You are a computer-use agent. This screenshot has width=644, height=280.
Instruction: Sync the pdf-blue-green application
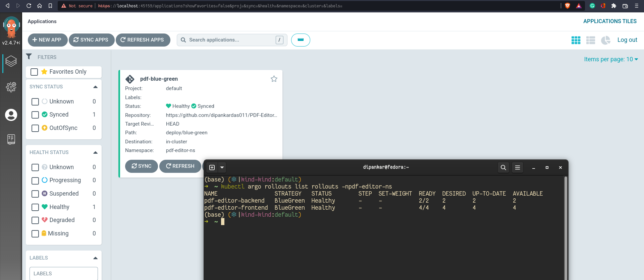click(142, 166)
